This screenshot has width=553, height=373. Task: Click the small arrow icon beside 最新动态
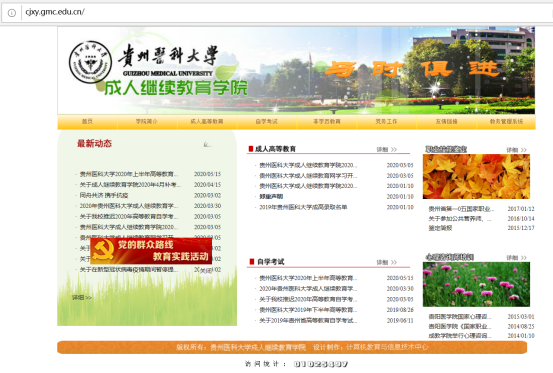(x=207, y=144)
